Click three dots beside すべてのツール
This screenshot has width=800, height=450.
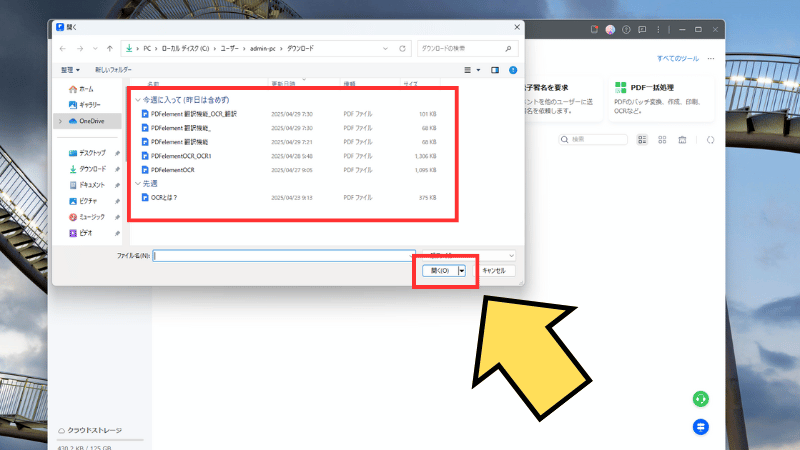coord(711,59)
